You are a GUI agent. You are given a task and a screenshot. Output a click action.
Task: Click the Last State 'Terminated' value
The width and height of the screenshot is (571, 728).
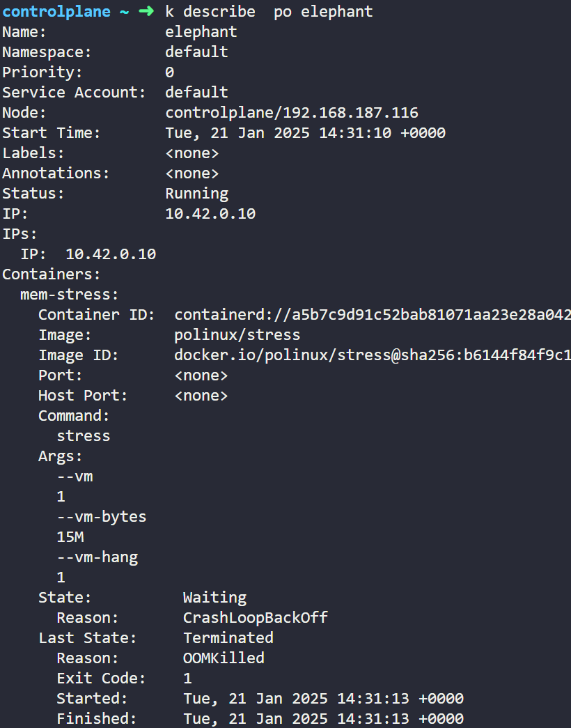click(x=228, y=638)
